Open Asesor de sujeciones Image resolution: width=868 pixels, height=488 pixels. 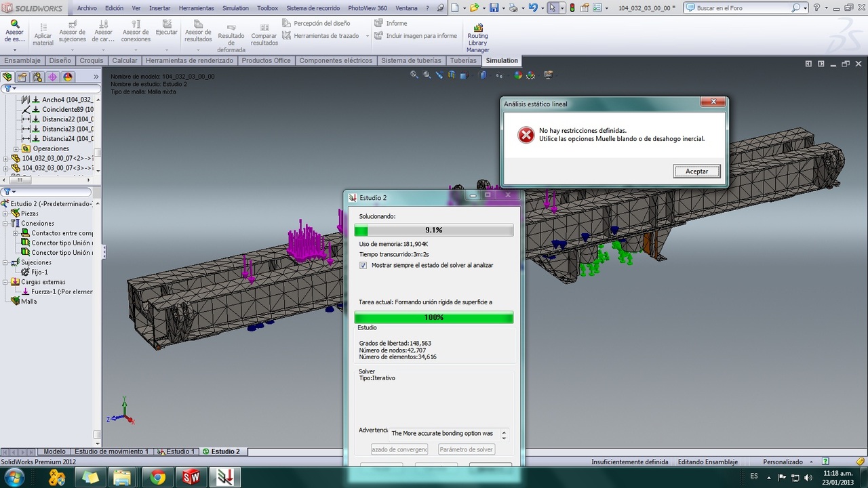tap(72, 32)
